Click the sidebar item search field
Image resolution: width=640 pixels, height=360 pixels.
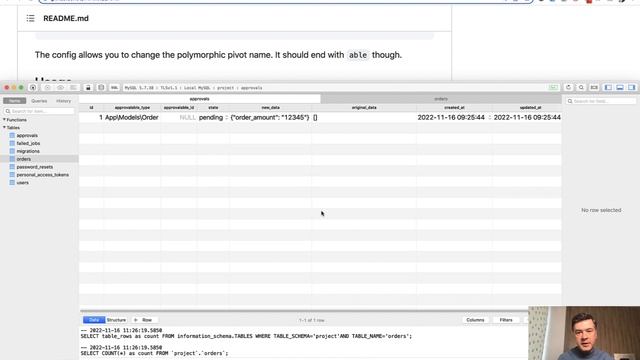(39, 111)
